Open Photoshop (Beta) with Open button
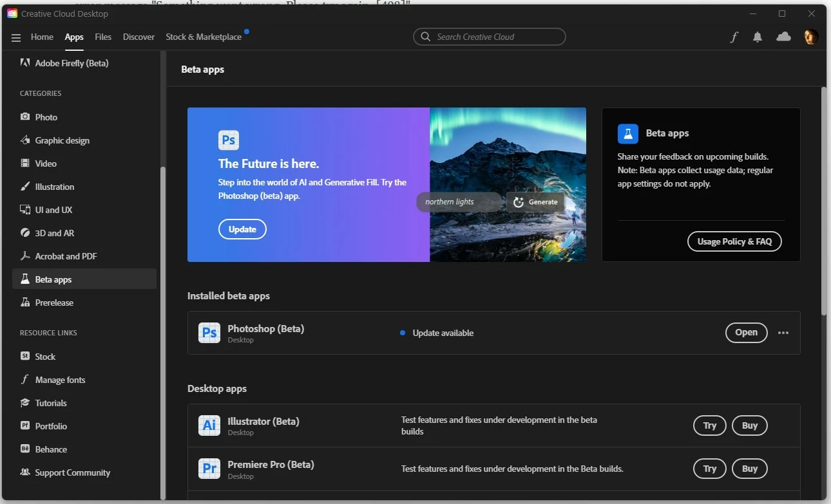The image size is (831, 504). click(x=747, y=332)
